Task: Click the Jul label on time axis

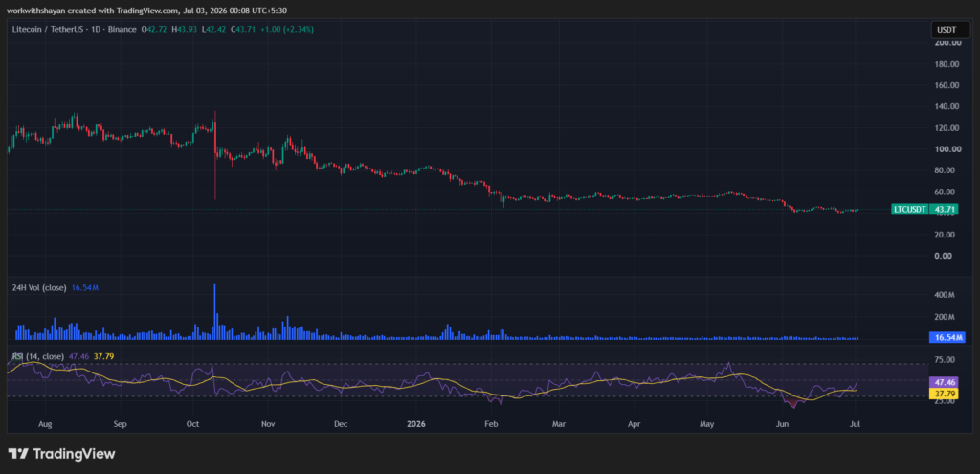Action: click(x=855, y=424)
